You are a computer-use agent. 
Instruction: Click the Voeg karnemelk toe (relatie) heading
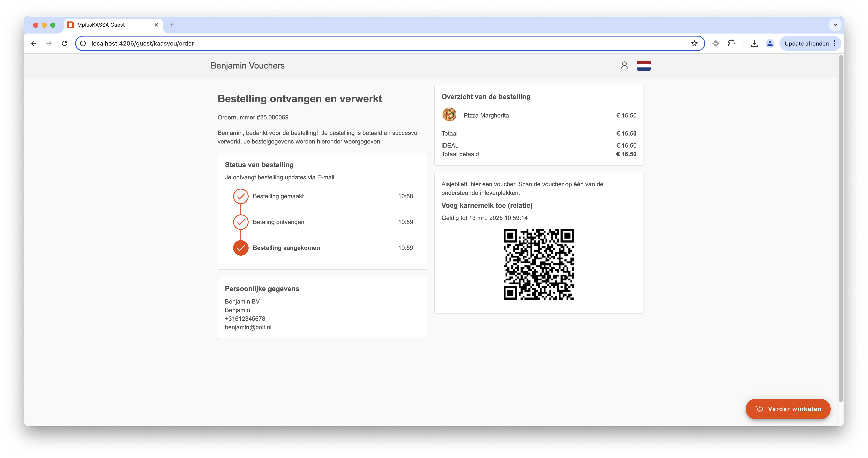tap(487, 205)
